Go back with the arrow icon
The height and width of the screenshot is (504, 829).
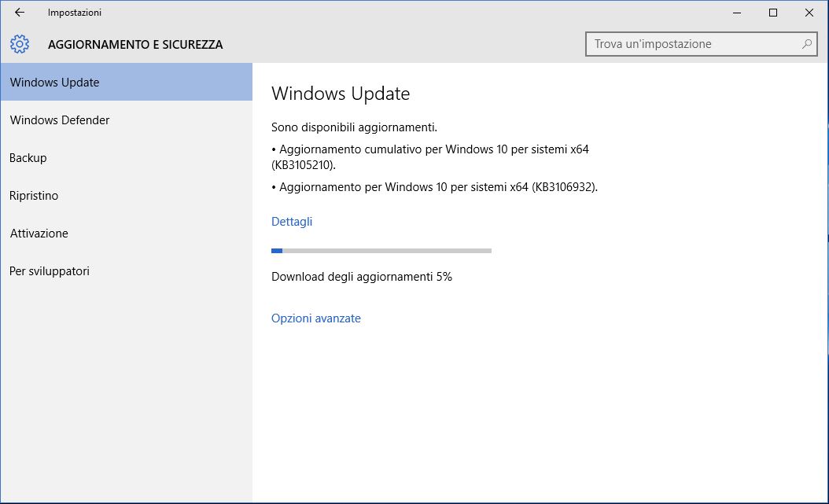click(20, 12)
